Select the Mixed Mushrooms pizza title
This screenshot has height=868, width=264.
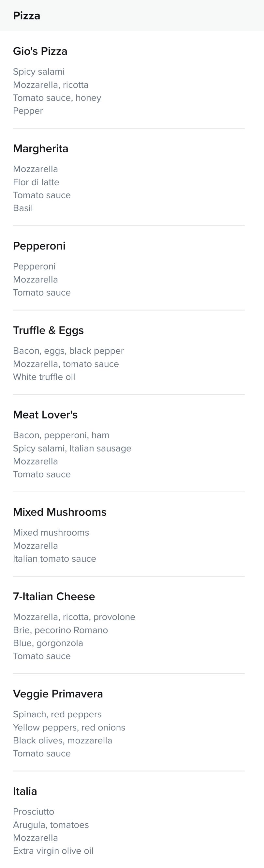[x=60, y=512]
